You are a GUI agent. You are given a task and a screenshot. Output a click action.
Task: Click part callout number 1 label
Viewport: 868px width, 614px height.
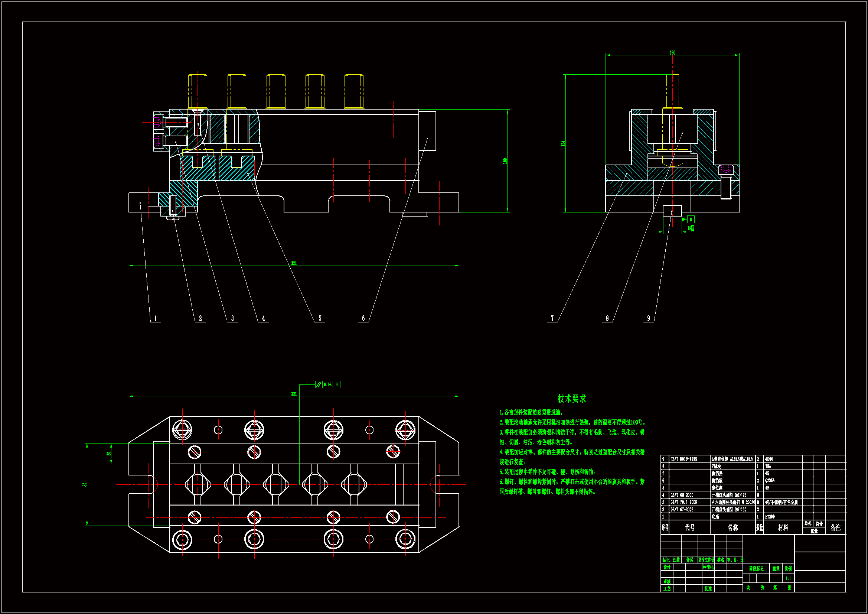[x=156, y=319]
